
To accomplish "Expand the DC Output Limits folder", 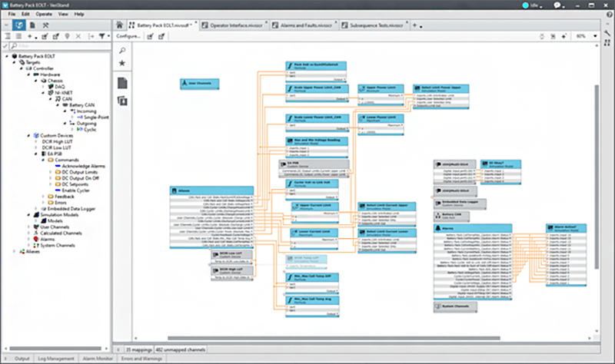I will click(x=51, y=172).
